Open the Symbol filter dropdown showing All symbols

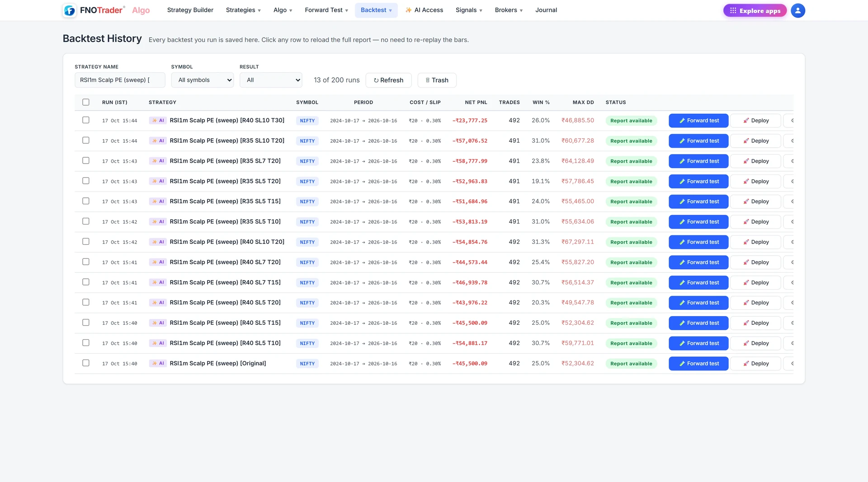click(202, 80)
